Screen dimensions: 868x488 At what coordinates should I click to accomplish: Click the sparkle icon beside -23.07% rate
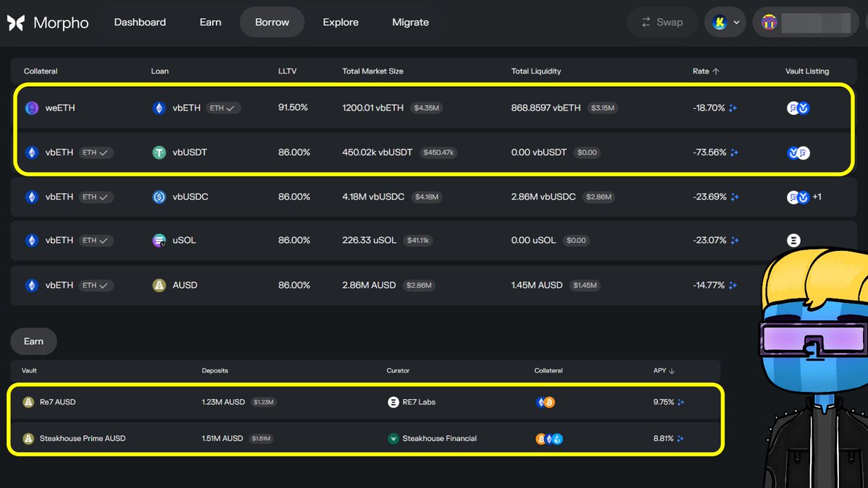[734, 241]
